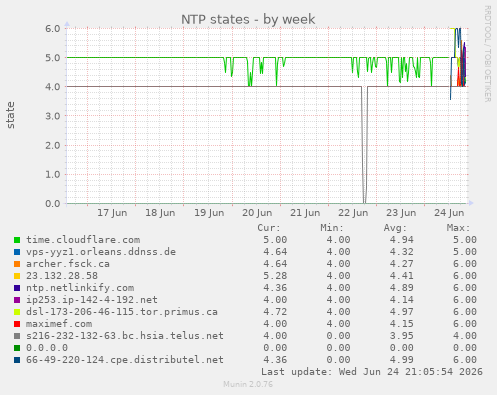Select the vps-yyz1.orleans.ddnss.de legend label
This screenshot has height=395, width=497.
coord(101,252)
